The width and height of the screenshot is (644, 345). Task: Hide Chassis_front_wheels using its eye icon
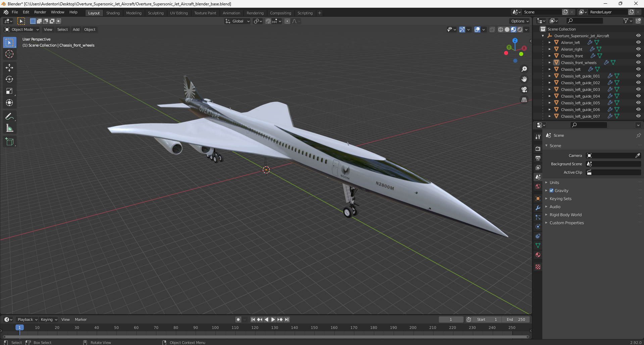point(638,62)
